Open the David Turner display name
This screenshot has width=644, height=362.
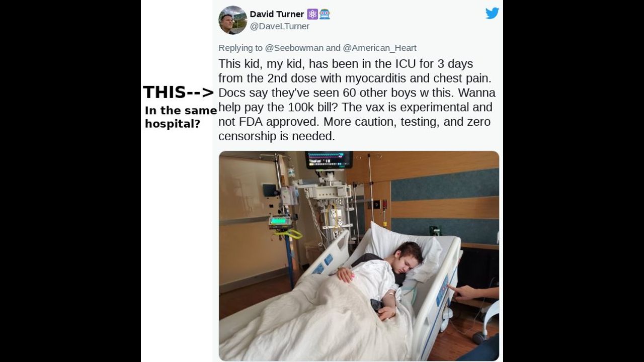277,14
